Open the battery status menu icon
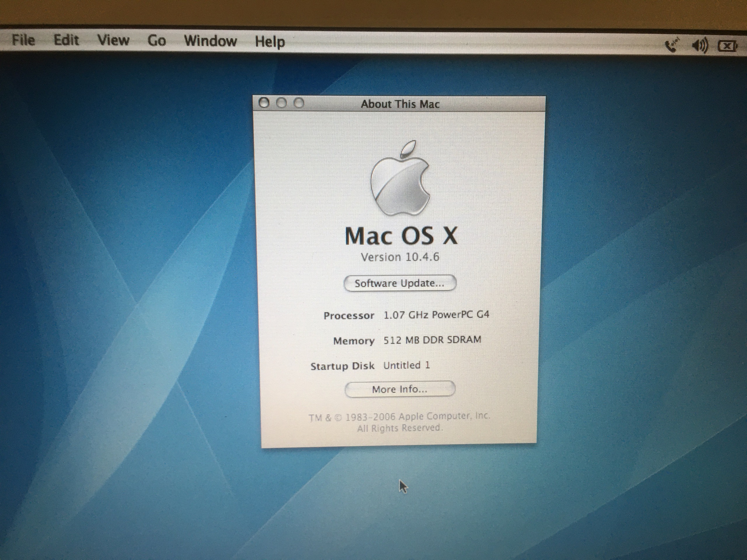747x560 pixels. [x=727, y=46]
